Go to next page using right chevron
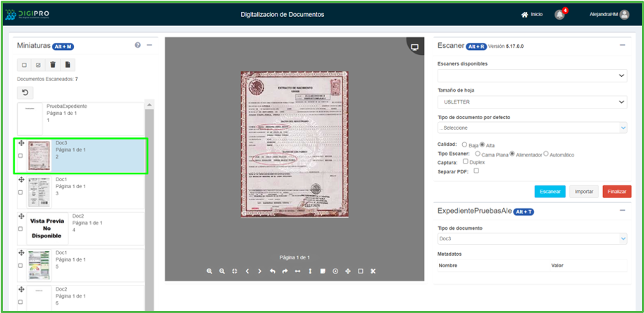Screen dimensions: 644x313 (259, 271)
